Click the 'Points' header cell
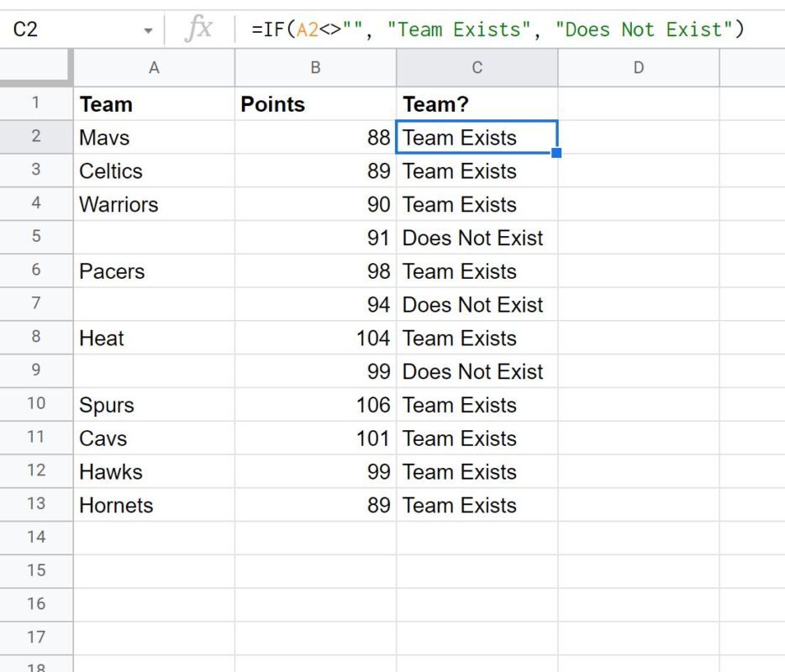 [315, 103]
